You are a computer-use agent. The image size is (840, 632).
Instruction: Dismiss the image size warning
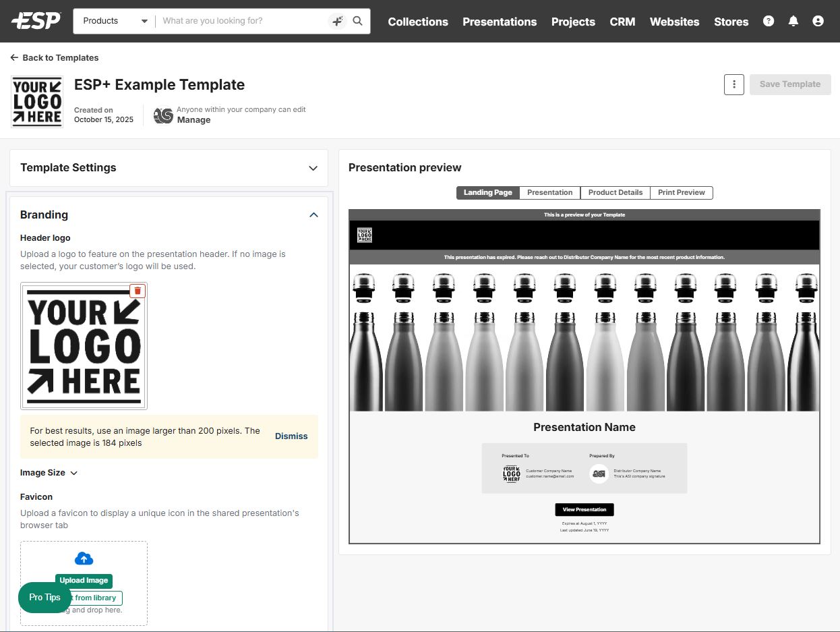tap(291, 436)
